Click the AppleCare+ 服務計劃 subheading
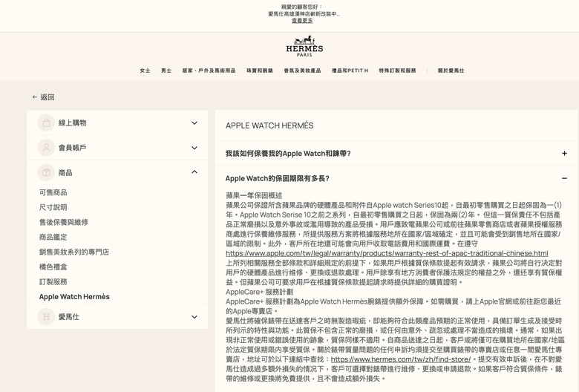This screenshot has width=579, height=392. pos(259,292)
